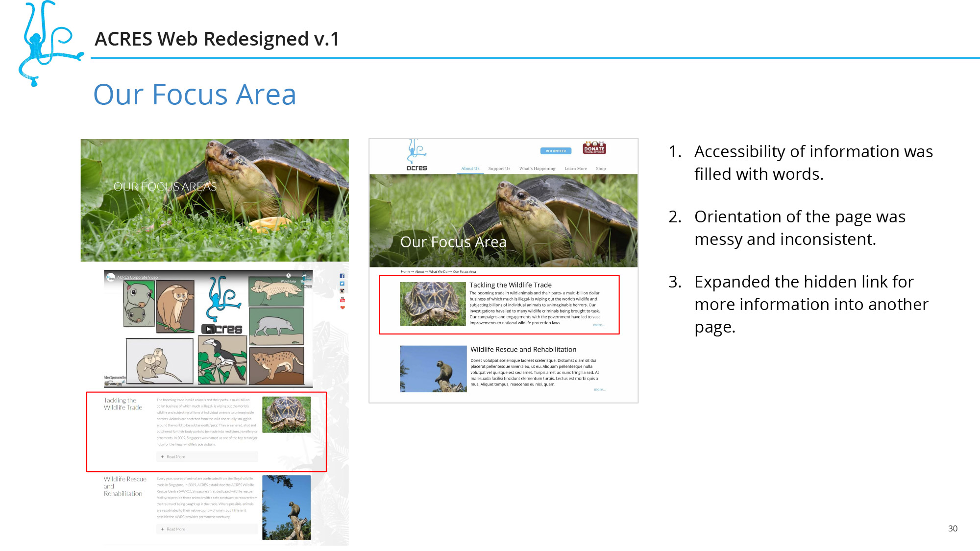This screenshot has height=551, width=980.
Task: Click the ACRES Web Redesigned v.1 slide title
Action: [x=217, y=39]
